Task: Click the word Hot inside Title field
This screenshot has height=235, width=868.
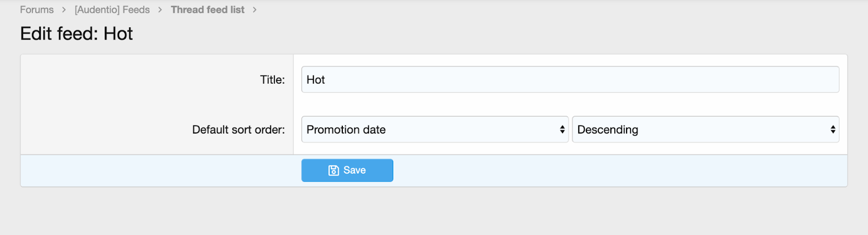Action: [x=316, y=80]
